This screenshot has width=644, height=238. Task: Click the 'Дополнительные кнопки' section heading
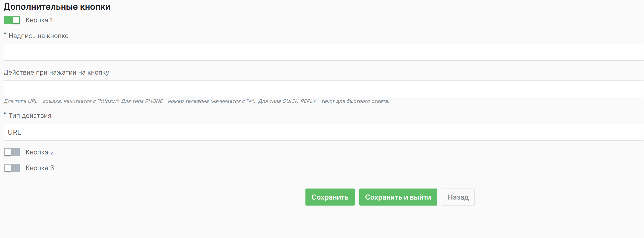point(57,7)
